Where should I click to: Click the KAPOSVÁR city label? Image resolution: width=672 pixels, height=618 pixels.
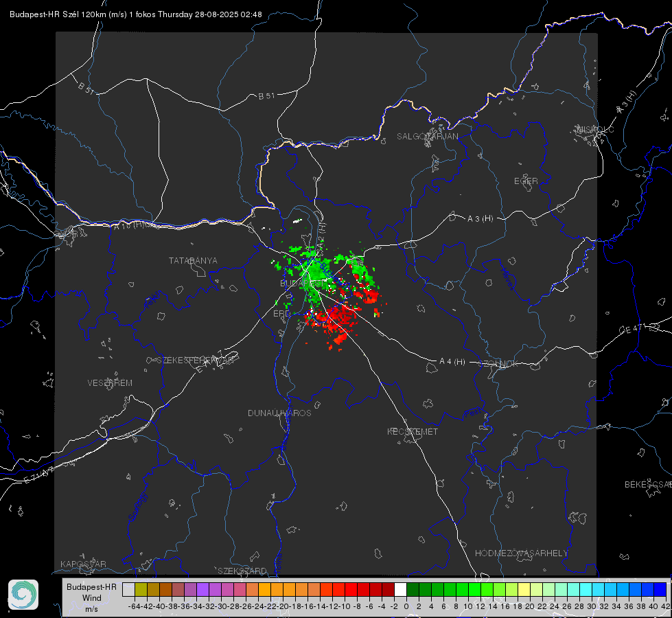[83, 564]
